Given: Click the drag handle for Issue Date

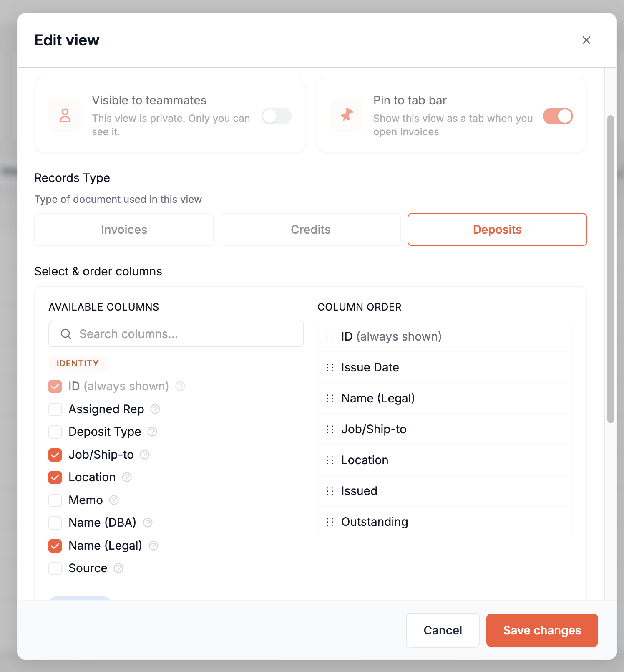Looking at the screenshot, I should [x=330, y=367].
